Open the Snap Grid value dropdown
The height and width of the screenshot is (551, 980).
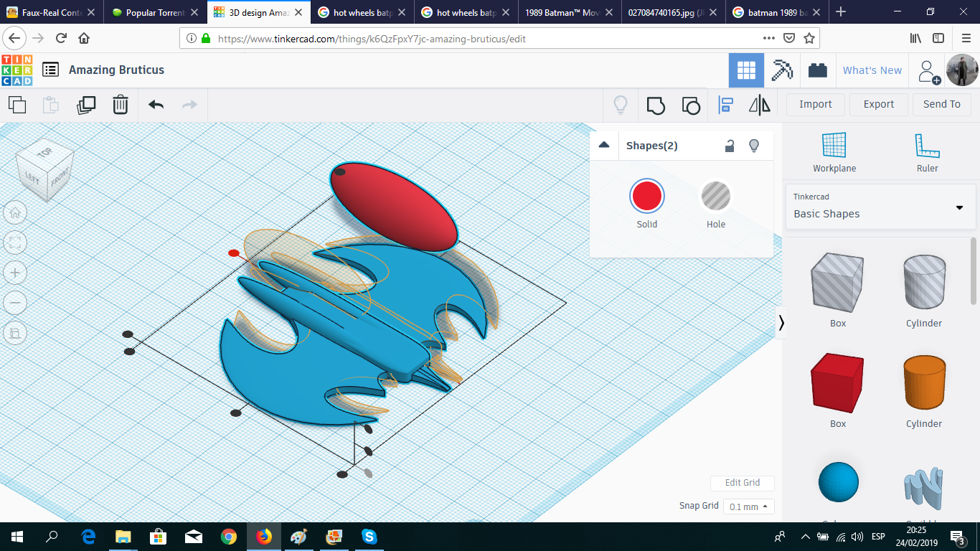pyautogui.click(x=748, y=507)
